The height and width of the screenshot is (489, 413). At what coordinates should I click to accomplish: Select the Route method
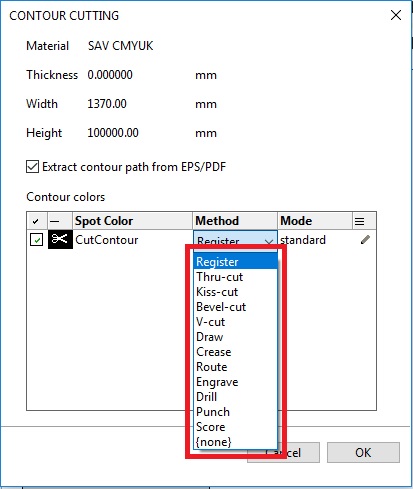[x=235, y=367]
